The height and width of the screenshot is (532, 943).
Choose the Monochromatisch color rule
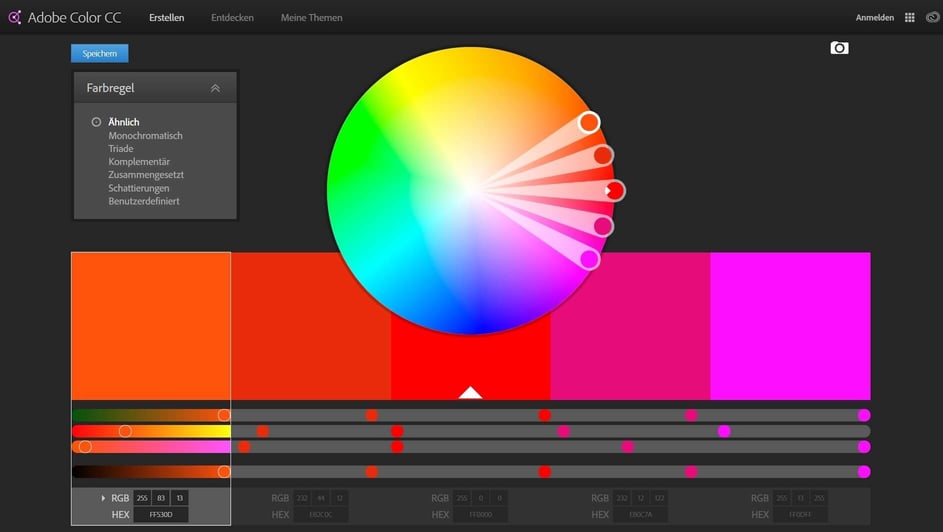[145, 135]
